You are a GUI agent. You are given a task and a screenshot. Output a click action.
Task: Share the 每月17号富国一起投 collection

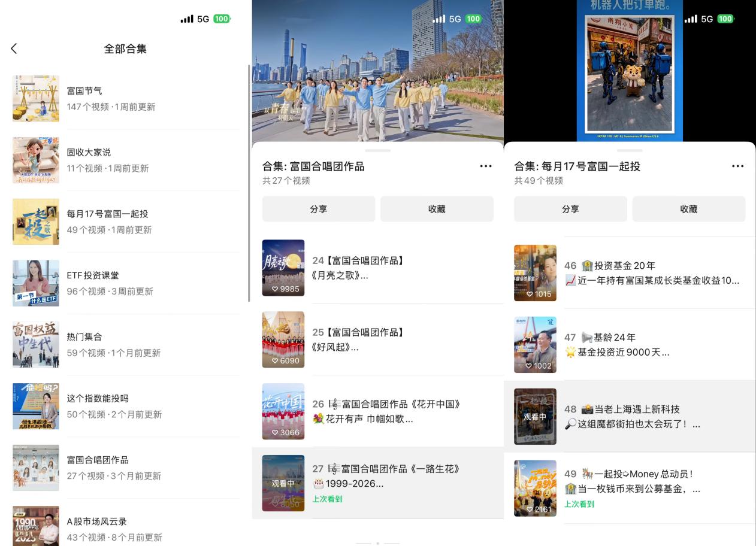click(570, 209)
